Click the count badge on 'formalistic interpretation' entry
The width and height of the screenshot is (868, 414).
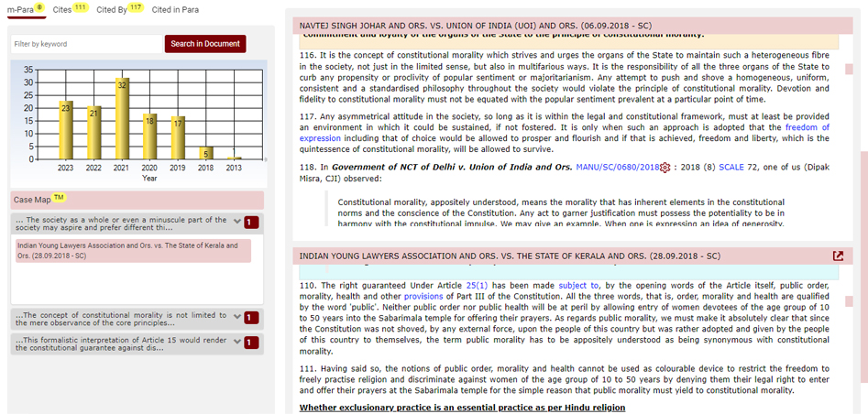click(252, 343)
